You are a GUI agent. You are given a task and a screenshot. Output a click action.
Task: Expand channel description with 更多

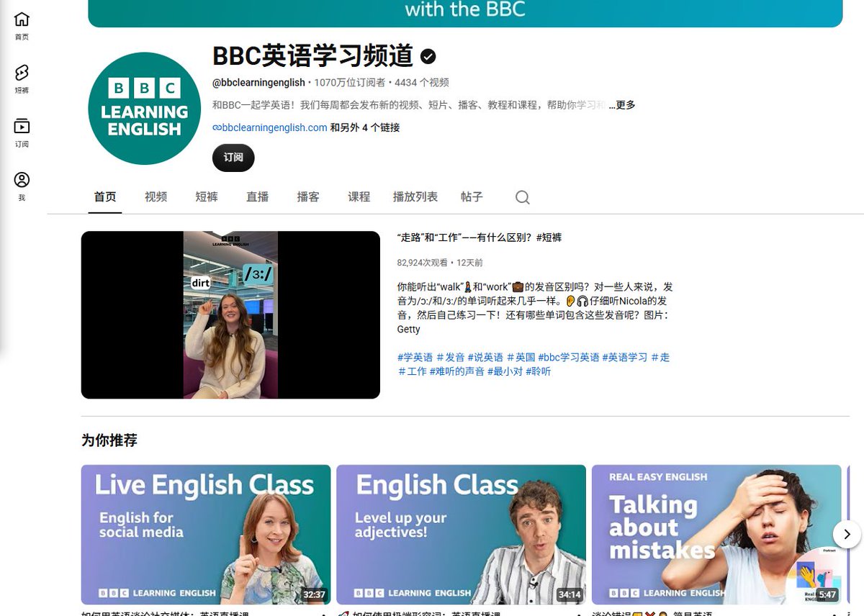(x=622, y=105)
